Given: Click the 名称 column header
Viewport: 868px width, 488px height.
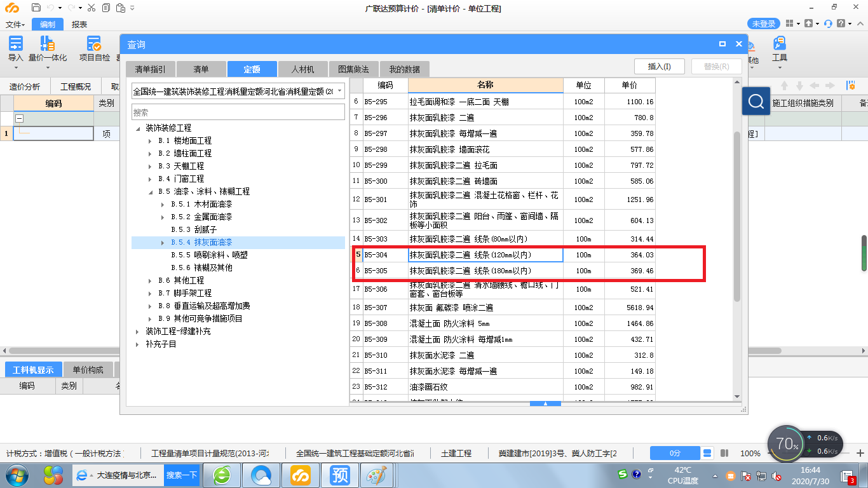Looking at the screenshot, I should (485, 85).
